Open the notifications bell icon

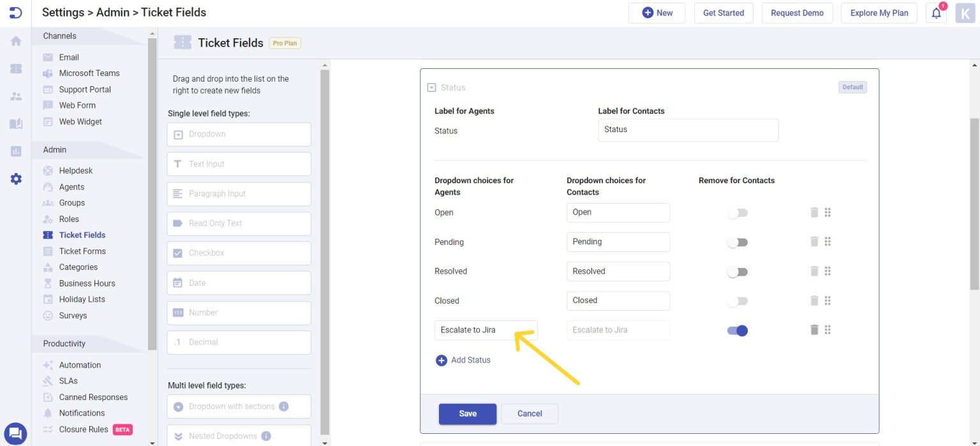click(935, 13)
